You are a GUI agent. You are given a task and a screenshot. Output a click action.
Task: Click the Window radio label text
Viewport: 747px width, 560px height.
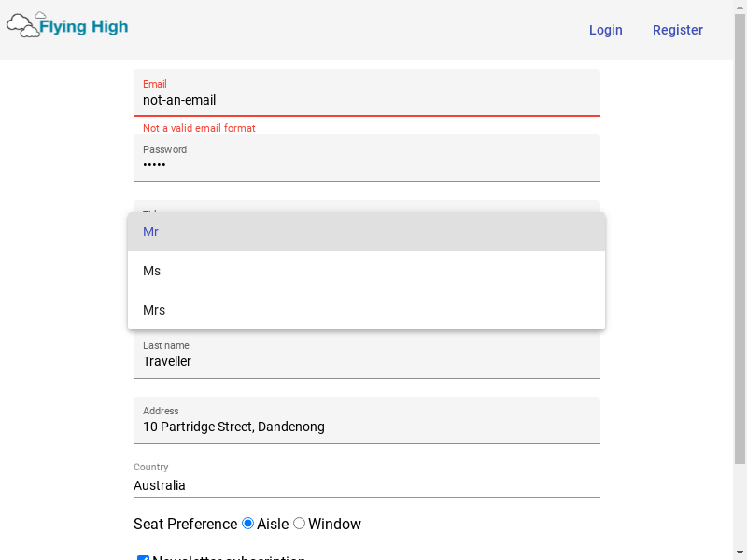[334, 524]
